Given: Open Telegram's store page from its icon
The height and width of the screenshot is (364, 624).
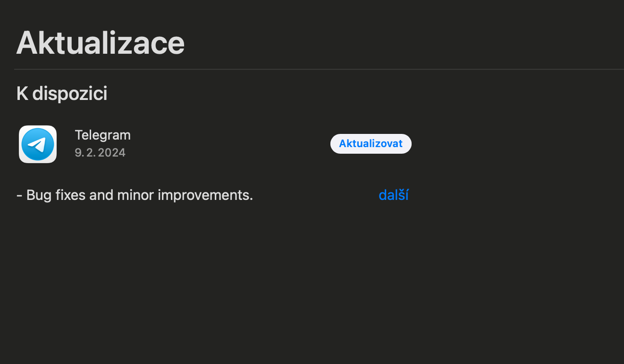Looking at the screenshot, I should [x=38, y=144].
